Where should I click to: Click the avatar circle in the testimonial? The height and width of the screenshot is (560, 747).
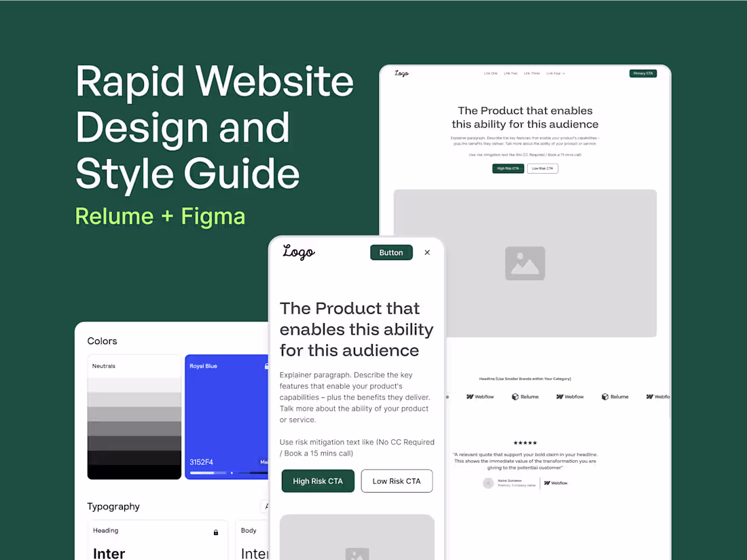pos(488,483)
